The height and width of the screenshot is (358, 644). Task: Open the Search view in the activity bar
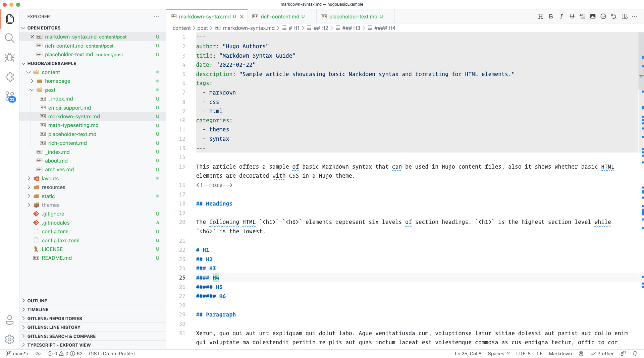point(10,38)
